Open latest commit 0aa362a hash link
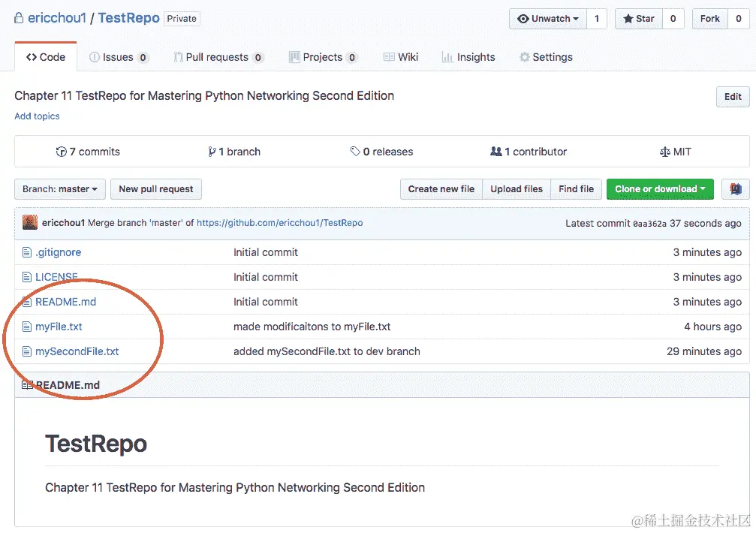This screenshot has width=756, height=533. (x=649, y=224)
